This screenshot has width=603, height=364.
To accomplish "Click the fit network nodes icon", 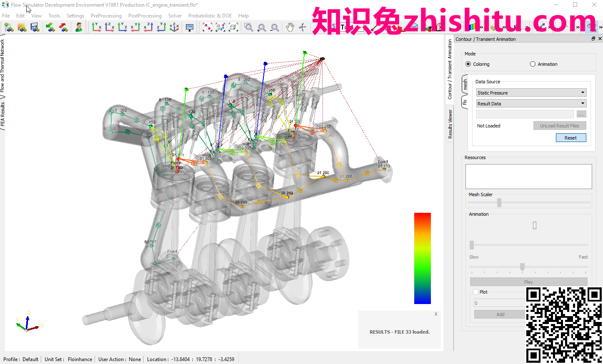I will 207,27.
